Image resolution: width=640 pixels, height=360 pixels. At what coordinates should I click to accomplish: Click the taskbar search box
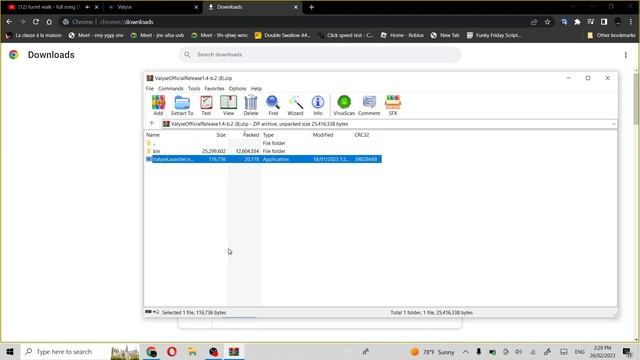(80, 351)
